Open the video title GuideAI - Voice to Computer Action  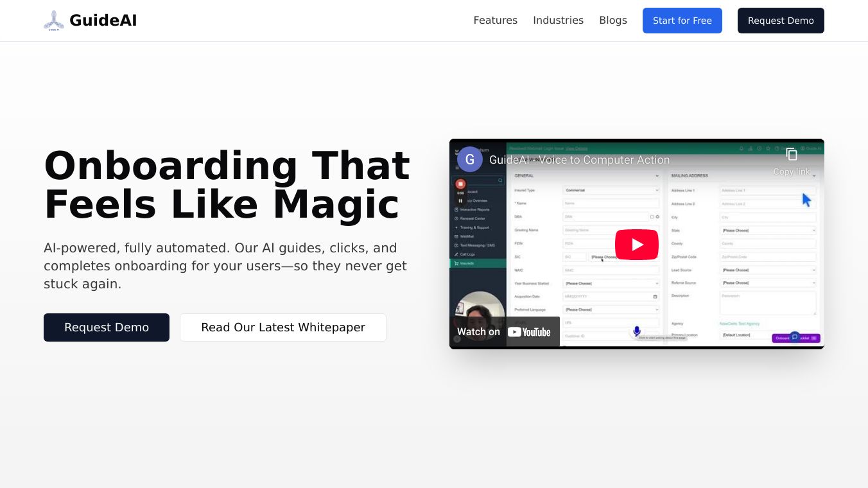click(x=580, y=160)
